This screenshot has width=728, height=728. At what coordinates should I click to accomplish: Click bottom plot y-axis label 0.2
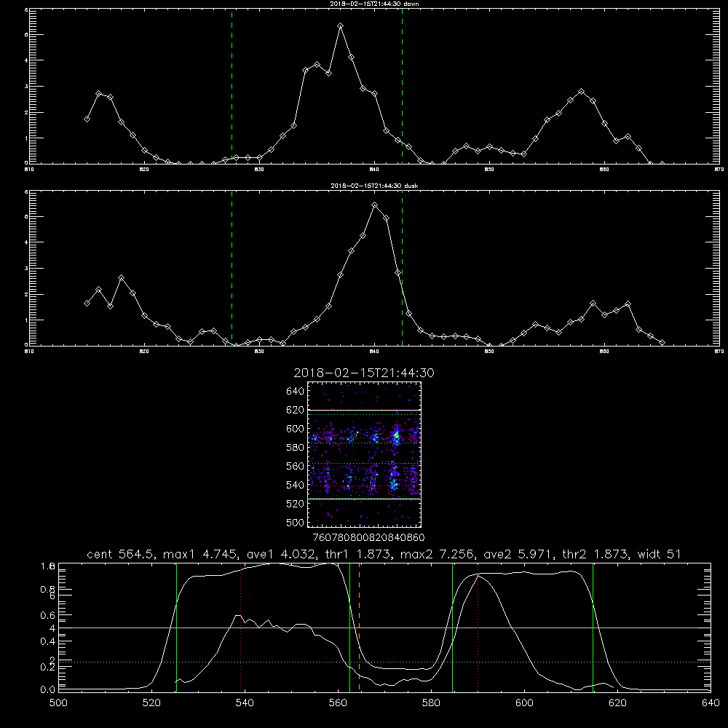pyautogui.click(x=48, y=667)
